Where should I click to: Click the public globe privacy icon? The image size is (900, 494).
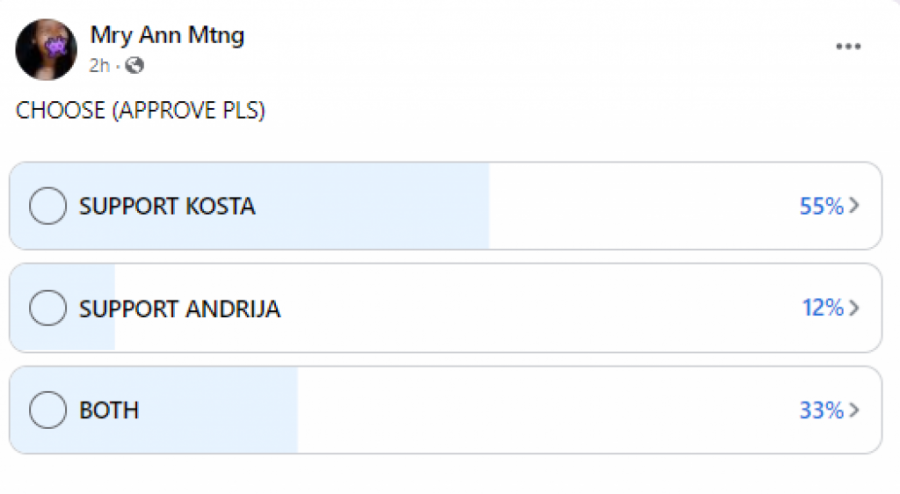[x=135, y=66]
